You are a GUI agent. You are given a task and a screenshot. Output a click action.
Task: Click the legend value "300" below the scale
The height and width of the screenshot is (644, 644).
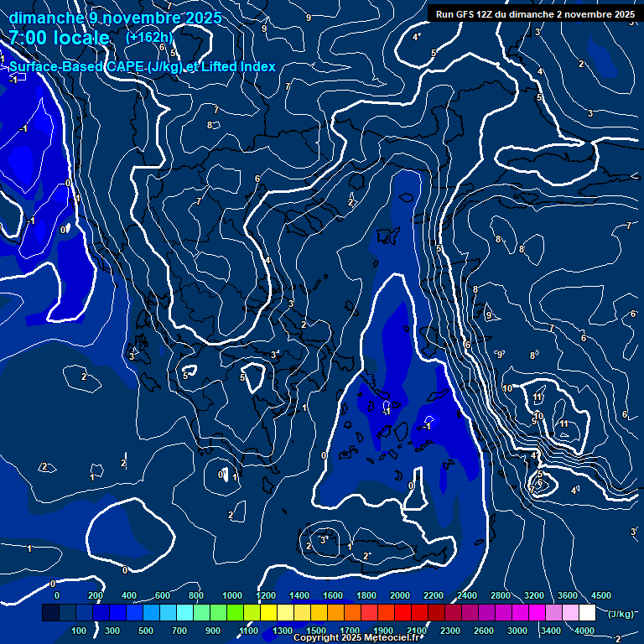coord(112,631)
